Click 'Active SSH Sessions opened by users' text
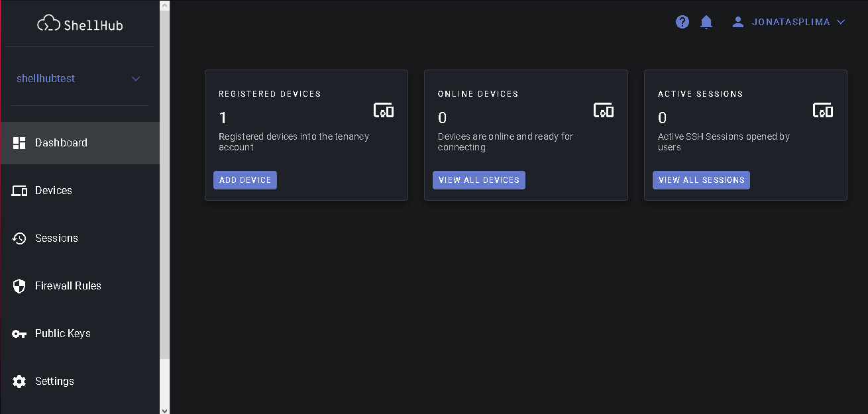 (724, 142)
